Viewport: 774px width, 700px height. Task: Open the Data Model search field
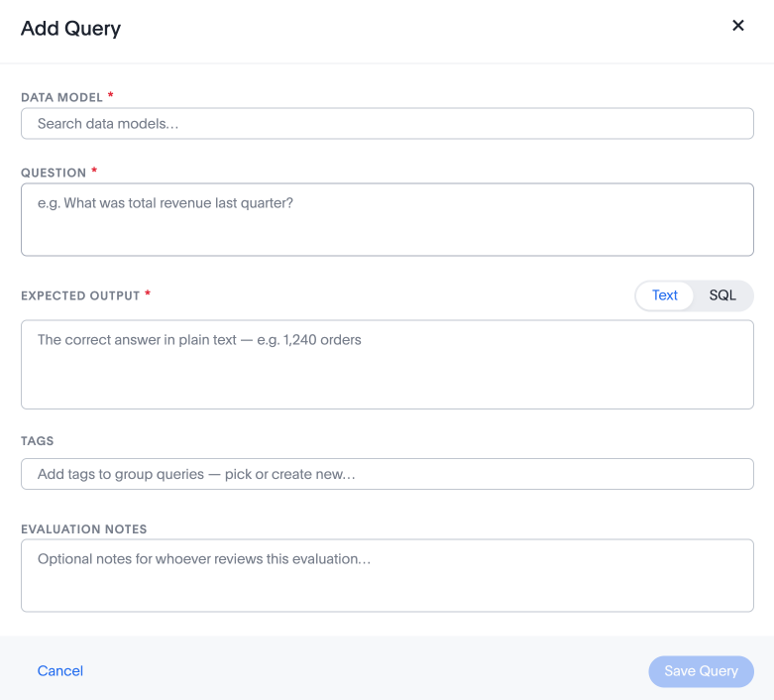(387, 124)
